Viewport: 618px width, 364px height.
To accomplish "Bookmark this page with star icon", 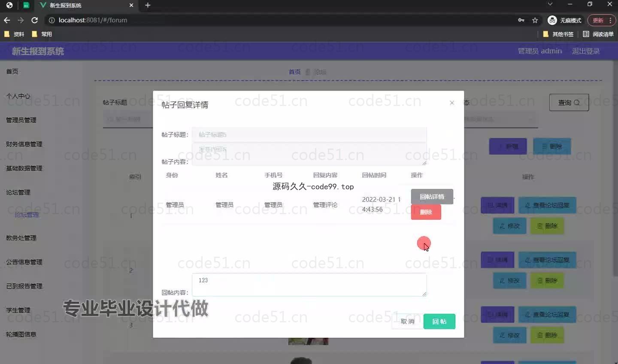I will [x=535, y=20].
